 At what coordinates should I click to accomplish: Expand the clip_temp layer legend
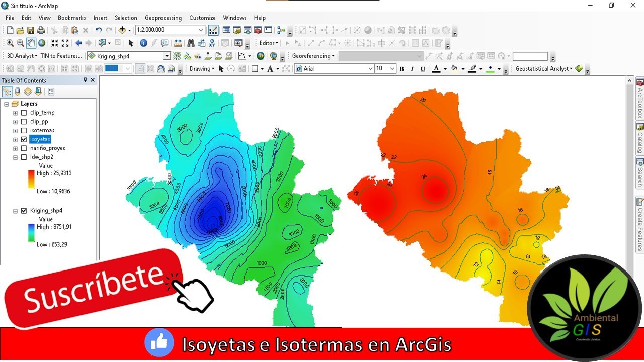[x=15, y=113]
